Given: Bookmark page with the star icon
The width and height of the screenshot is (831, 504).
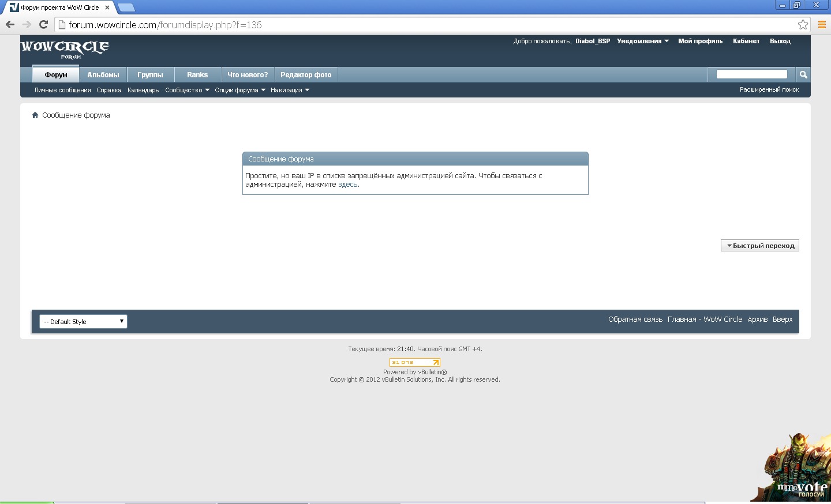Looking at the screenshot, I should coord(803,24).
